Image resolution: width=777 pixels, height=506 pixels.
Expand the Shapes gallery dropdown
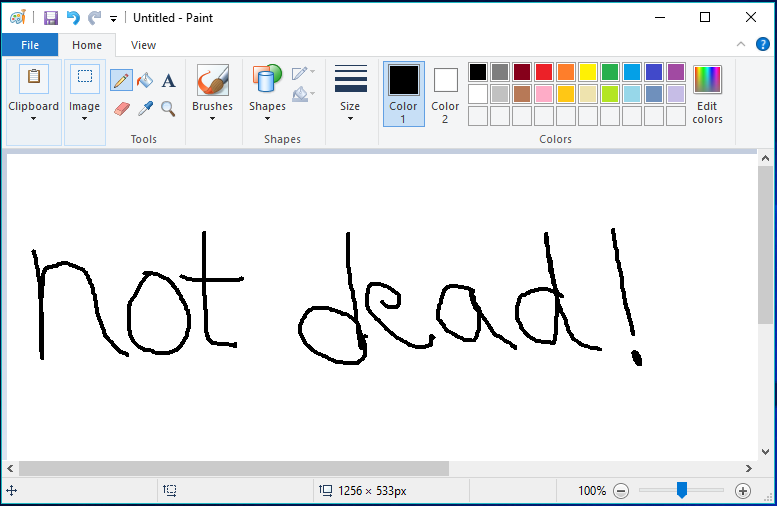267,93
